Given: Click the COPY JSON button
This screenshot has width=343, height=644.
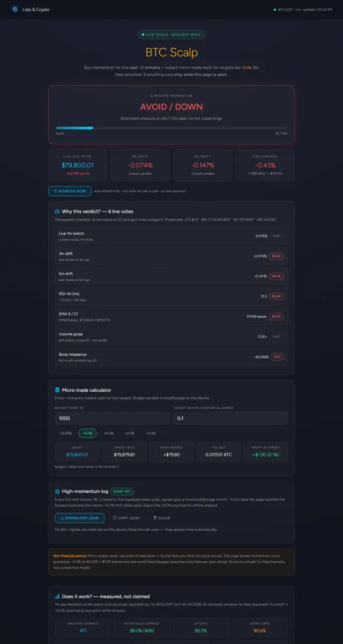Looking at the screenshot, I should [x=126, y=518].
